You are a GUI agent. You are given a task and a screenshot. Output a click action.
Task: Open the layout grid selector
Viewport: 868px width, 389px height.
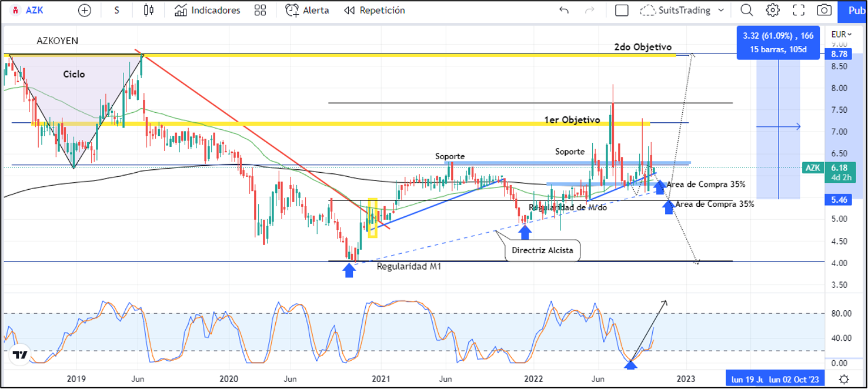[259, 10]
